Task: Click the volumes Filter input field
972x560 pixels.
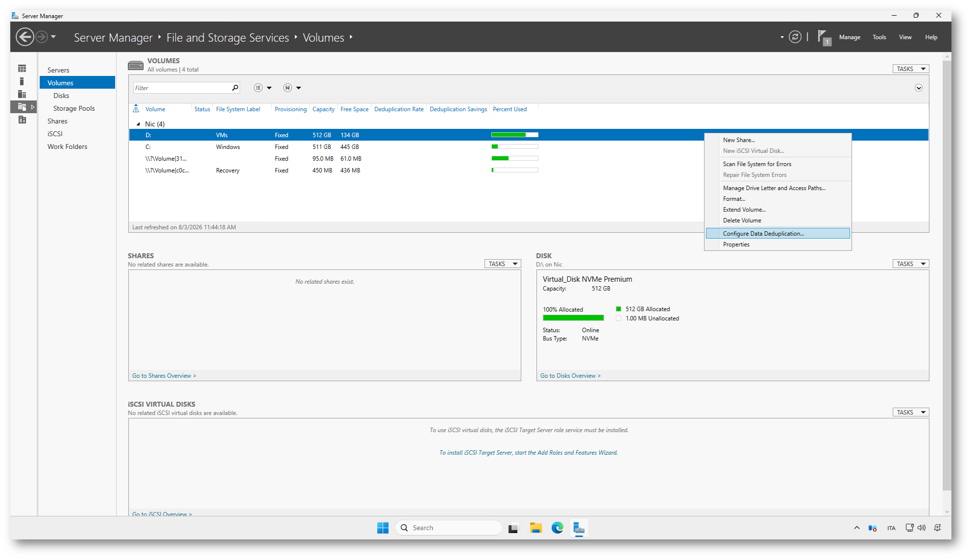Action: point(182,88)
